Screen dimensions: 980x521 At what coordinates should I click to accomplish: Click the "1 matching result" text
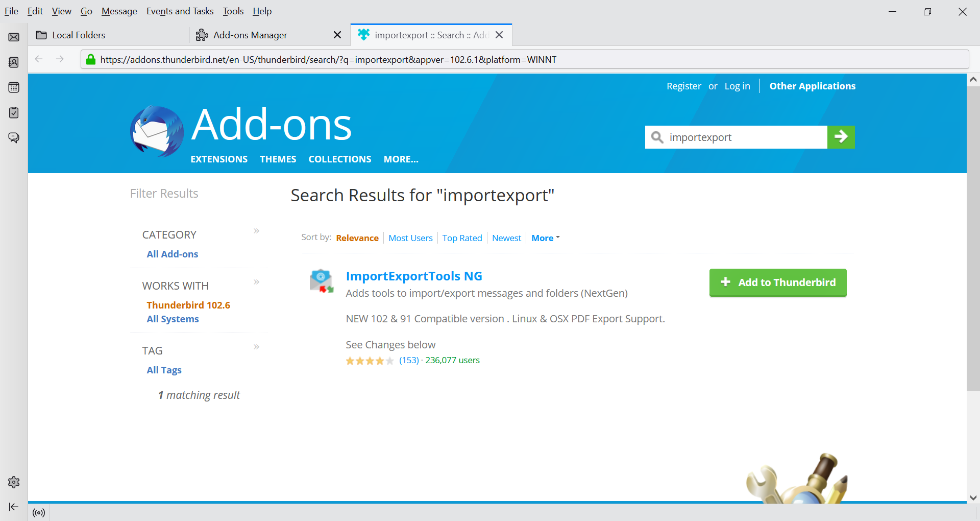[x=199, y=395]
